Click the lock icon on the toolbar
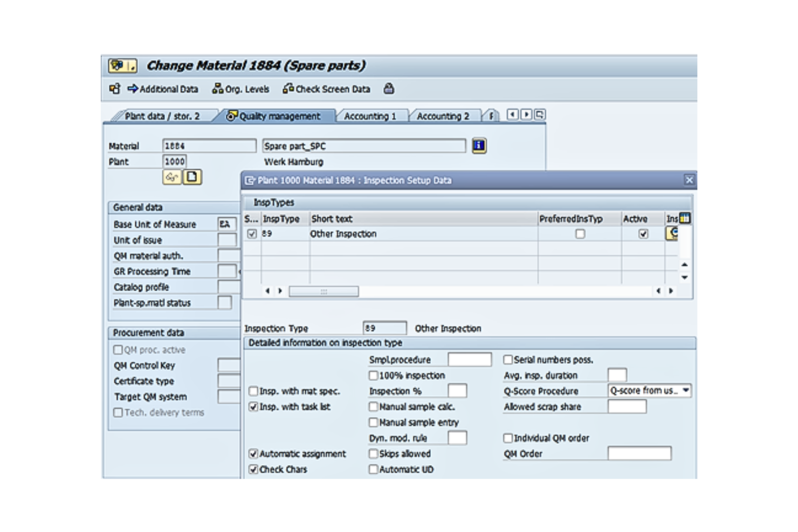 pos(389,89)
